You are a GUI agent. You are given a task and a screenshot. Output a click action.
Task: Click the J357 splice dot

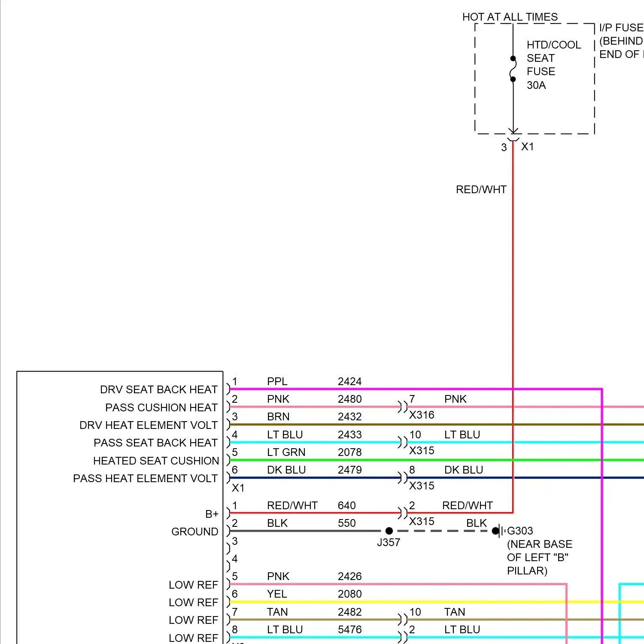point(389,531)
